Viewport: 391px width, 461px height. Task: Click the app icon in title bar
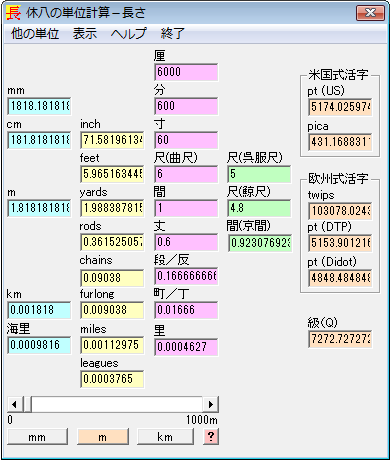pyautogui.click(x=13, y=13)
